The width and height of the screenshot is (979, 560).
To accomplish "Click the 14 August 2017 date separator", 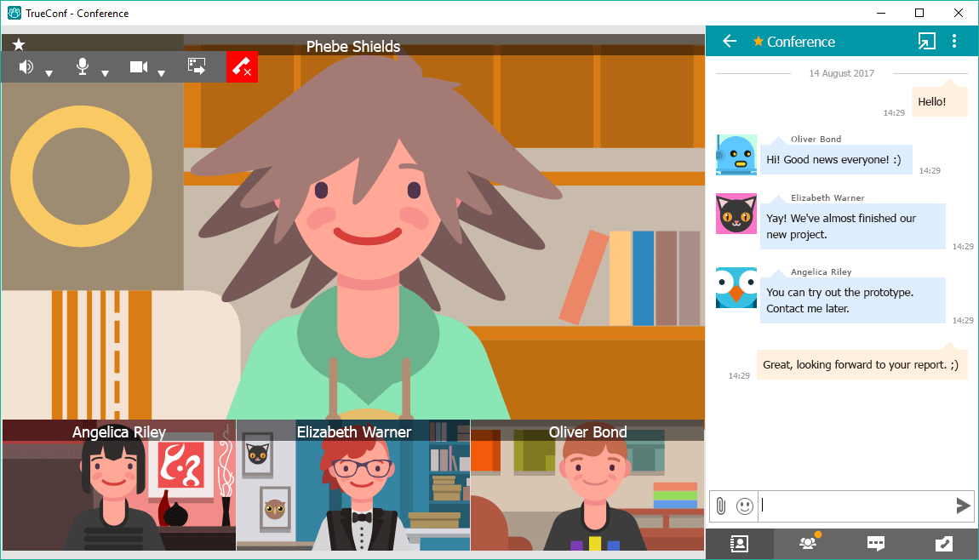I will (x=841, y=73).
